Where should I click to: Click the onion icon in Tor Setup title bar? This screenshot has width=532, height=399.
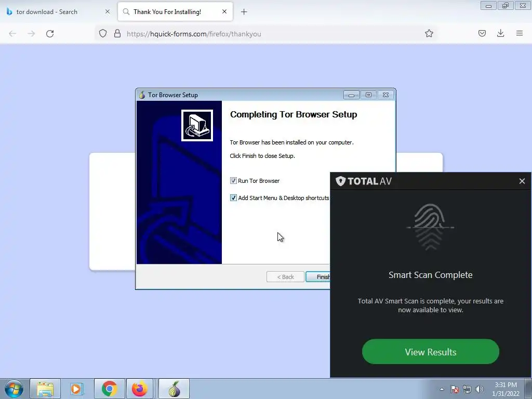142,95
